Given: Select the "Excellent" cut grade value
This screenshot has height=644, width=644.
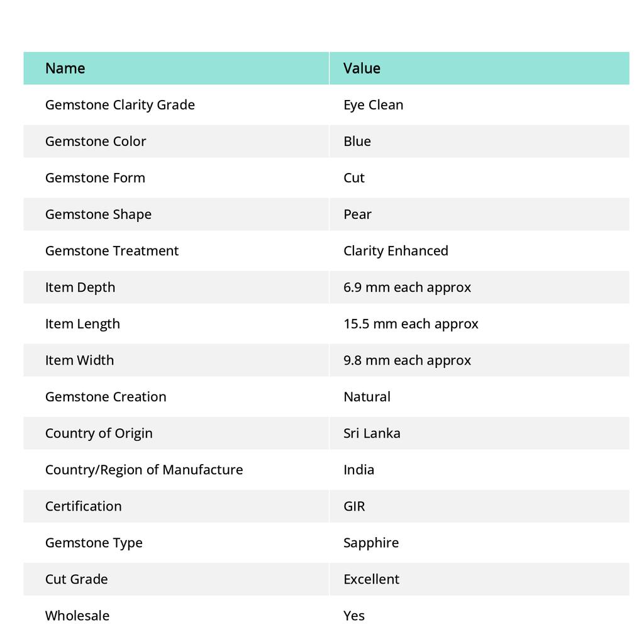Looking at the screenshot, I should click(371, 579).
